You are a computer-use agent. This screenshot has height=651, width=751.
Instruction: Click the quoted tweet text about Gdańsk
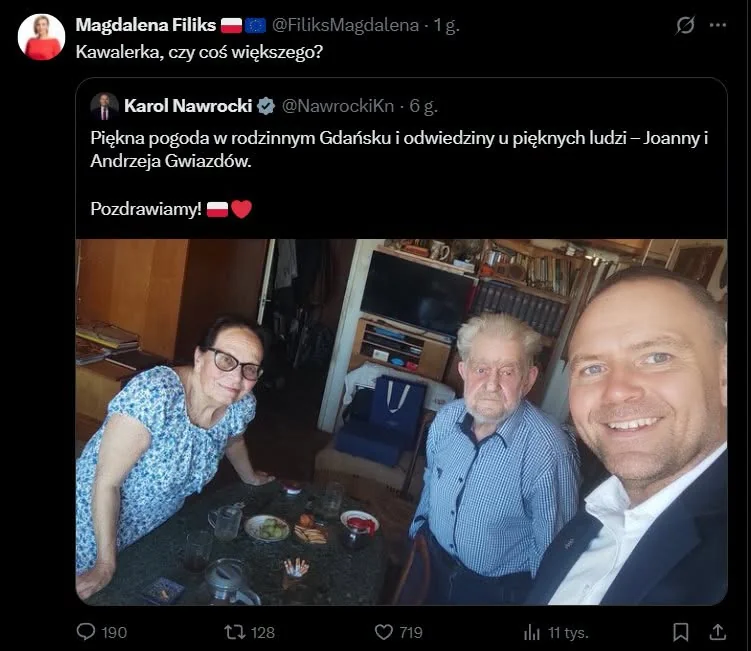tap(399, 149)
